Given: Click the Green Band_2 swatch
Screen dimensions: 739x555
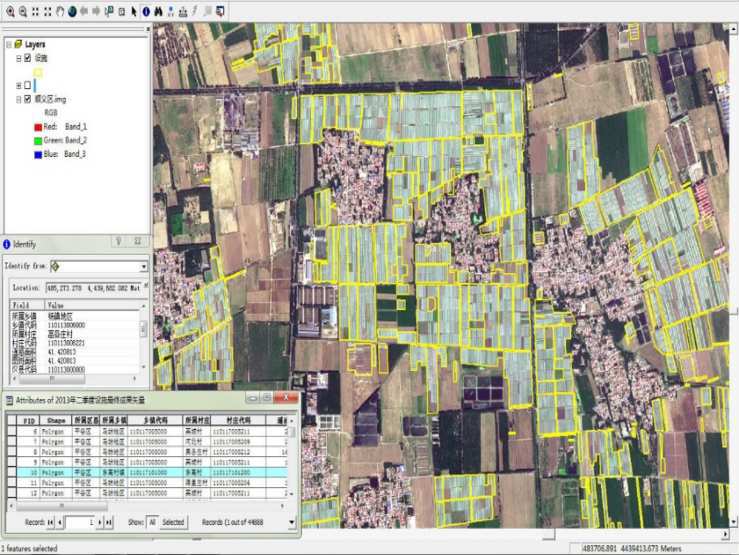Looking at the screenshot, I should (x=38, y=141).
